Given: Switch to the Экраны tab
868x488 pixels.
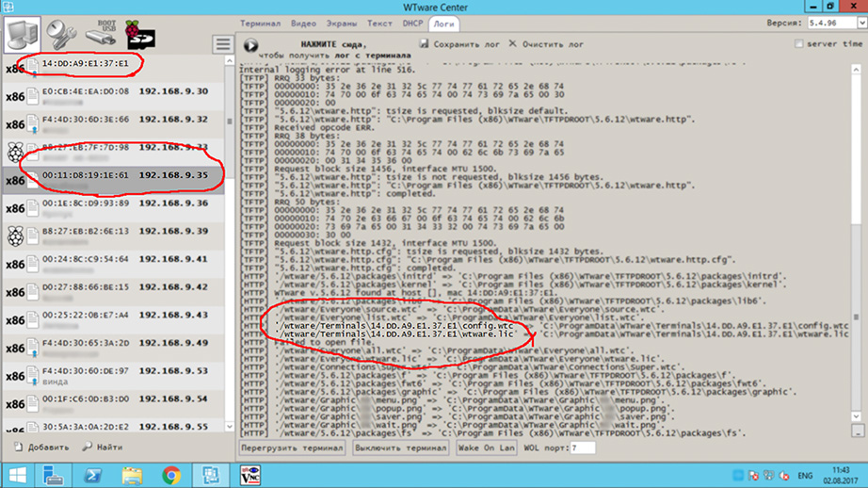Looking at the screenshot, I should point(343,23).
